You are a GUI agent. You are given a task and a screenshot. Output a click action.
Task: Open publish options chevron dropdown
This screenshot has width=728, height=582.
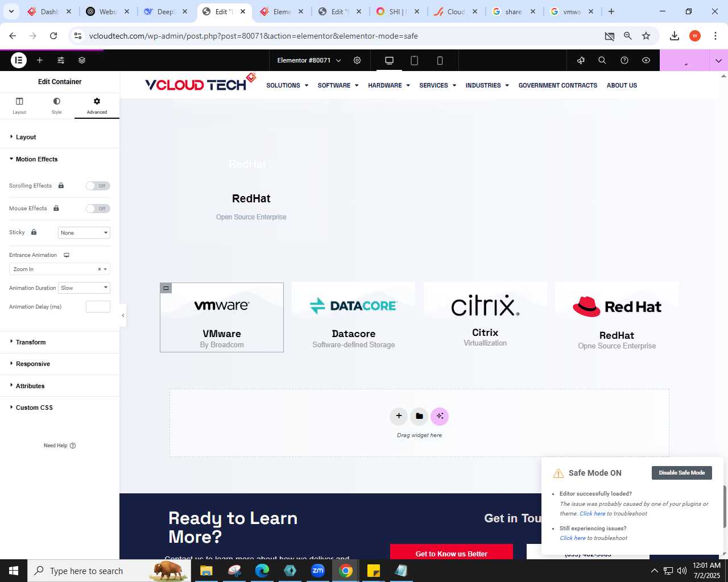click(x=718, y=60)
